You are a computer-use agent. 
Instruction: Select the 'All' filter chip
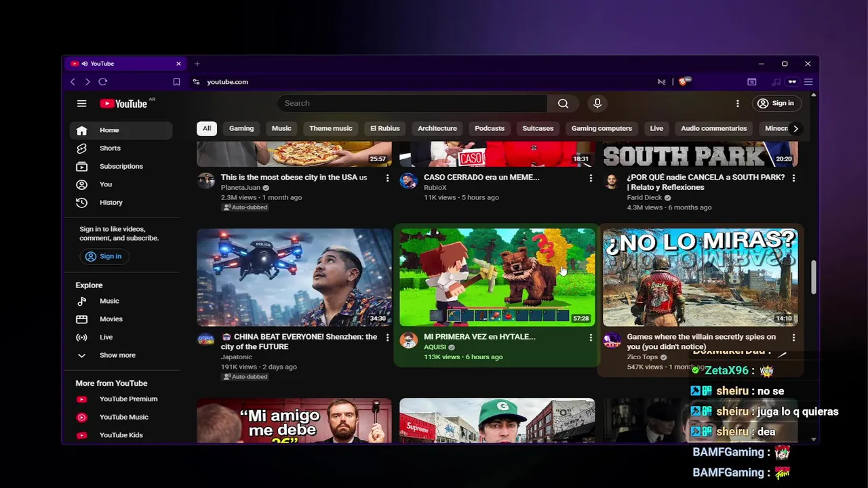[207, 128]
